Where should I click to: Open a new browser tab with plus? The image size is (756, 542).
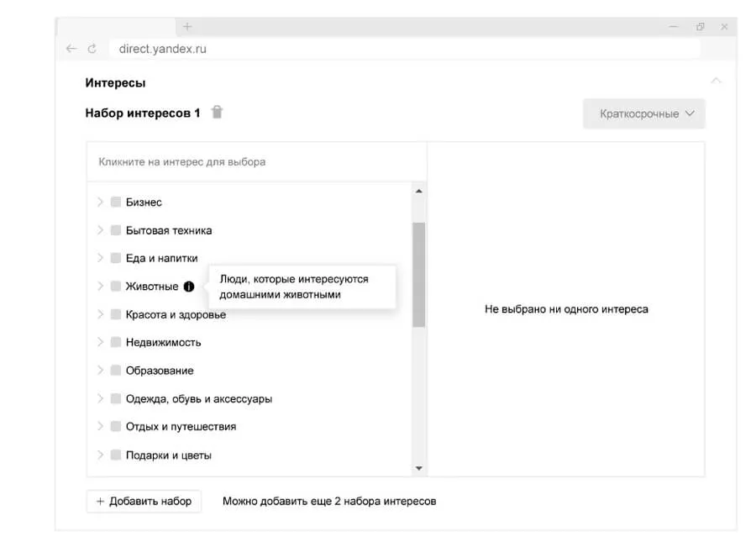click(187, 26)
